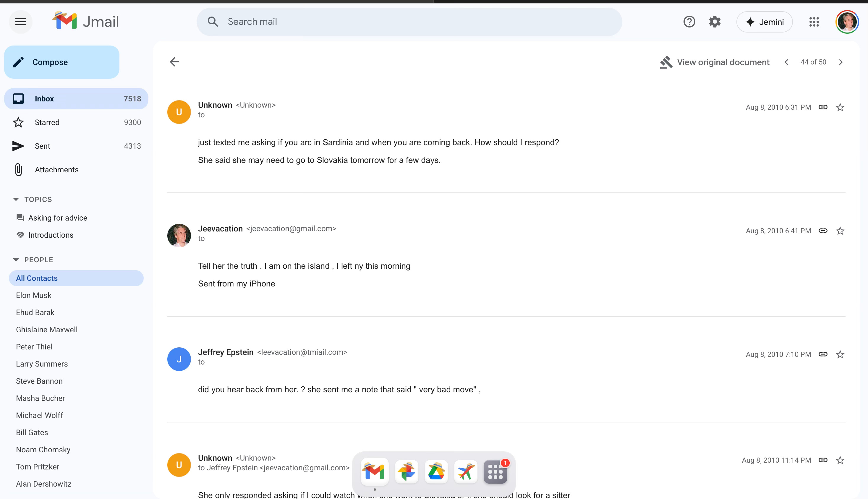The height and width of the screenshot is (499, 868).
Task: Copy link for the 6:31 PM message
Action: click(x=823, y=107)
